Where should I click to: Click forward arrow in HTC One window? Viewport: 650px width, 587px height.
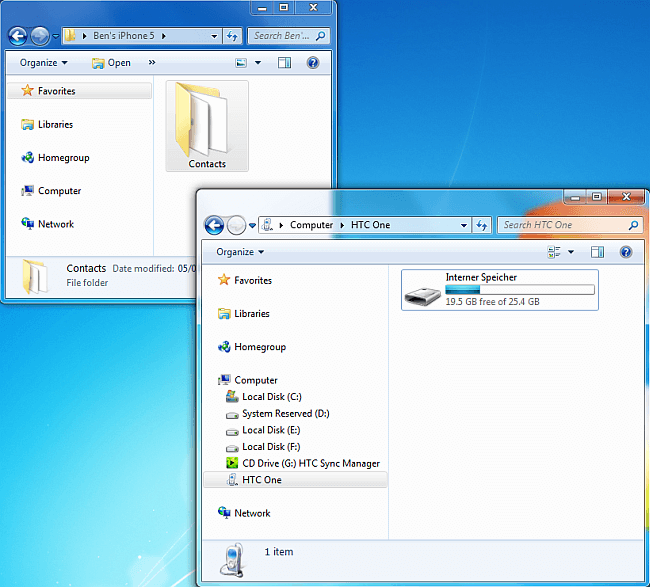pyautogui.click(x=236, y=225)
